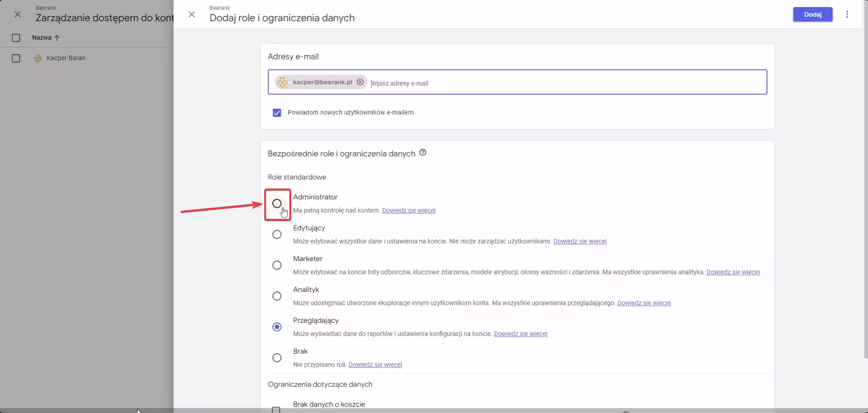Close the Add roles panel
The image size is (868, 413).
click(x=192, y=14)
